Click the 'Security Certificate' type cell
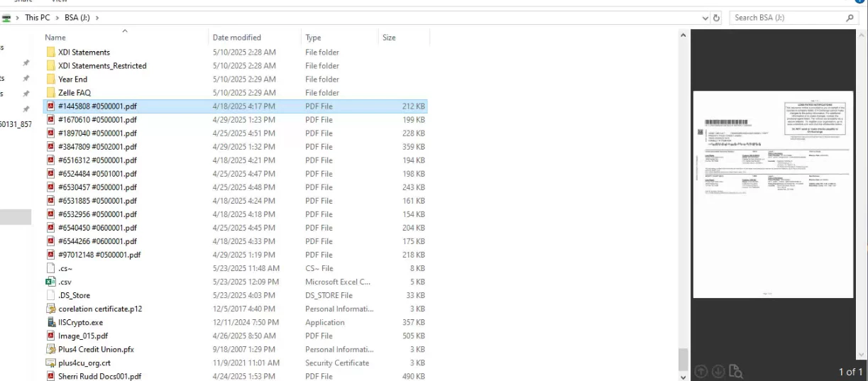This screenshot has height=381, width=868. pyautogui.click(x=337, y=363)
